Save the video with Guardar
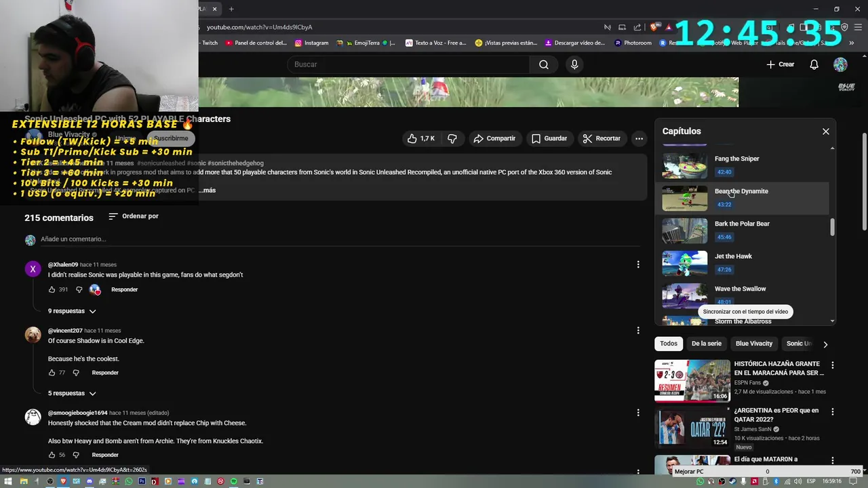Screen dimensions: 868x488 click(549, 138)
